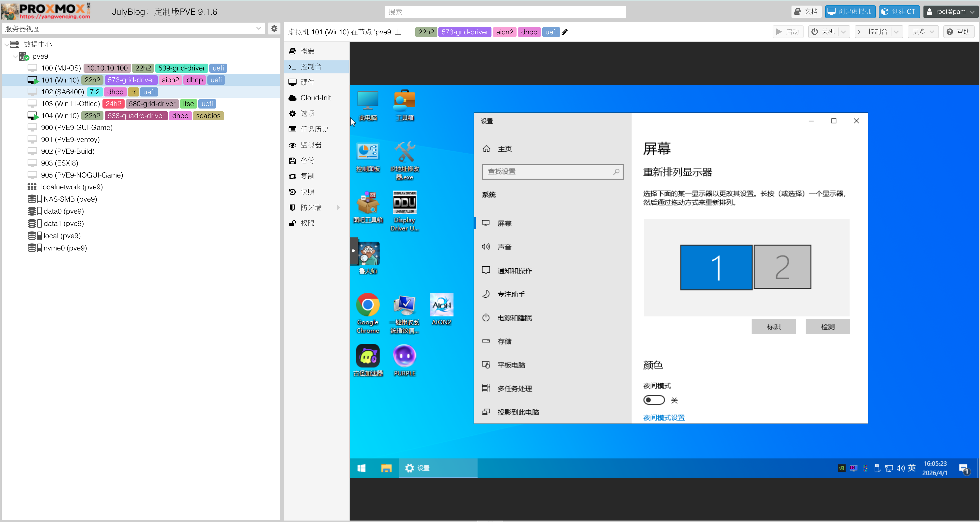Select VM 104 (Win10) in tree
Screen dimensions: 980x522
coord(60,116)
